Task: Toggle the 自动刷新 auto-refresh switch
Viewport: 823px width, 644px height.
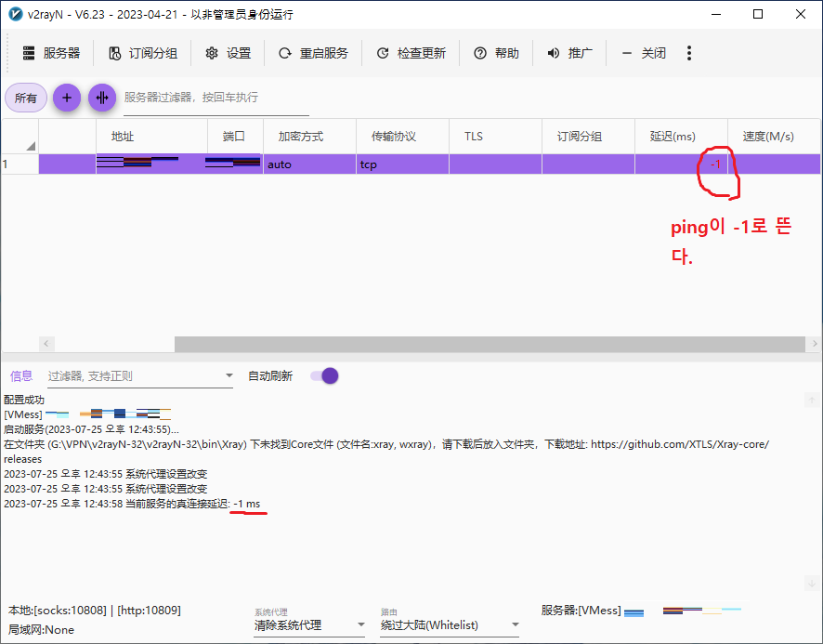Action: [x=324, y=375]
